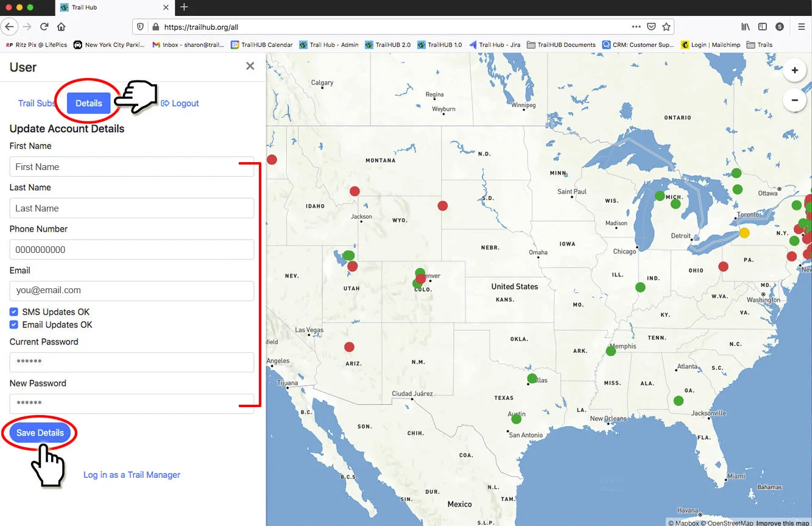Open the Trail Subs tab
The width and height of the screenshot is (812, 526).
pos(37,103)
